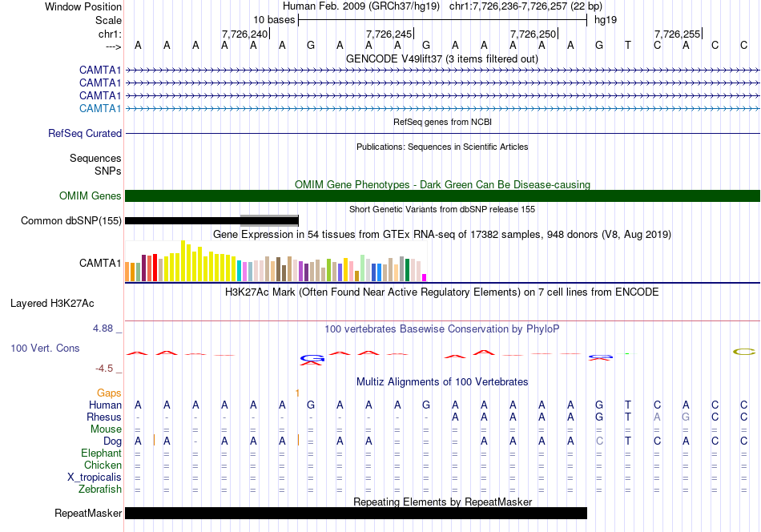Screen dimensions: 761x532
Task: Click the black dbSNP variant bar
Action: (x=211, y=221)
